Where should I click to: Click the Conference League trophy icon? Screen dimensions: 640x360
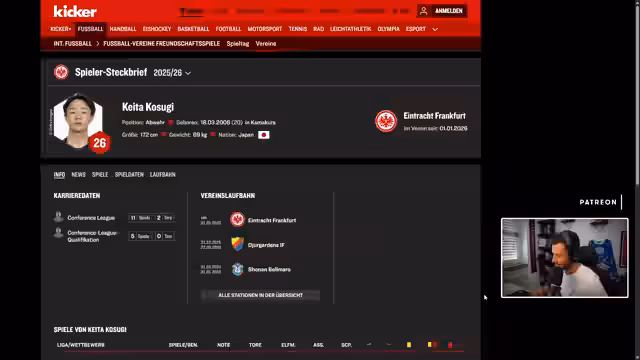tap(58, 217)
